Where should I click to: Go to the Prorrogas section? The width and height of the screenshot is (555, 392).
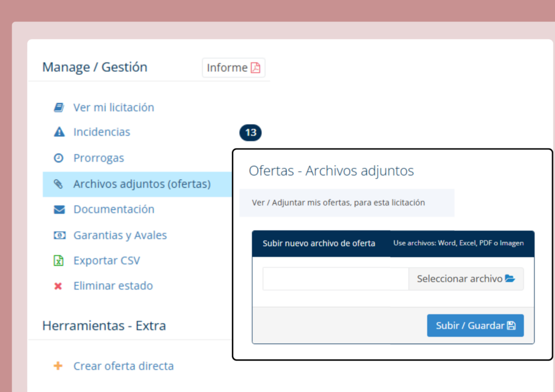99,158
